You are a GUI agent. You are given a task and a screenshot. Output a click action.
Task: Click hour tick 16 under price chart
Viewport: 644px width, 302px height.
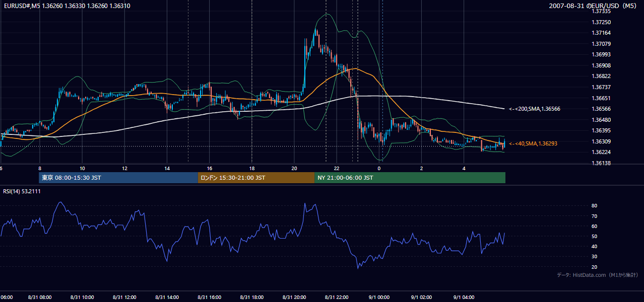coord(209,168)
